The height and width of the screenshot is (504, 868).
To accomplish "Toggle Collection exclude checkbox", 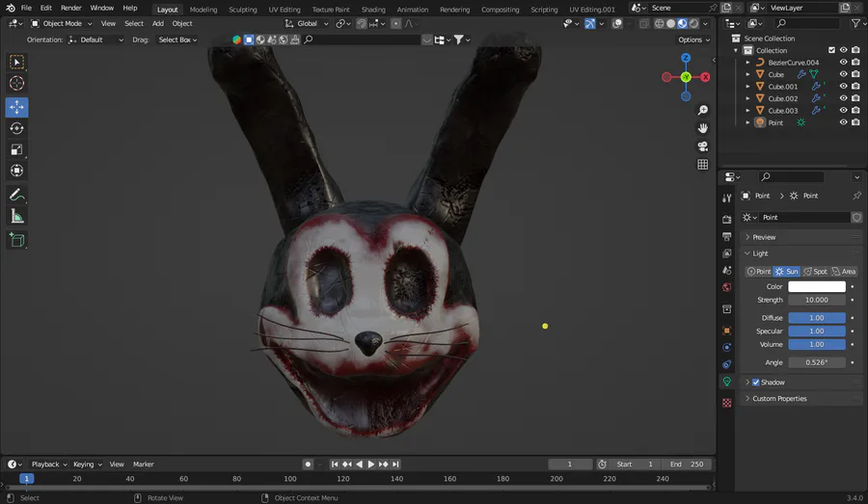I will [831, 50].
